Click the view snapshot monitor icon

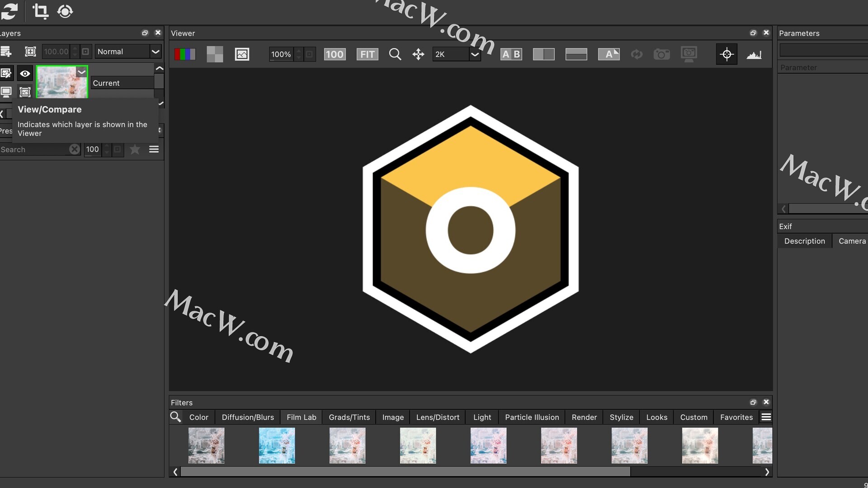tap(689, 54)
